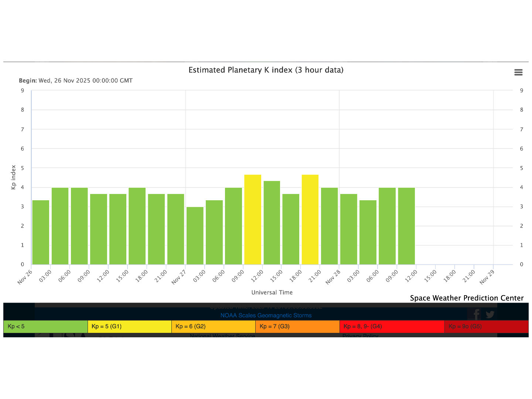532x399 pixels.
Task: Select the green Kp < 5 legend swatch
Action: point(45,327)
